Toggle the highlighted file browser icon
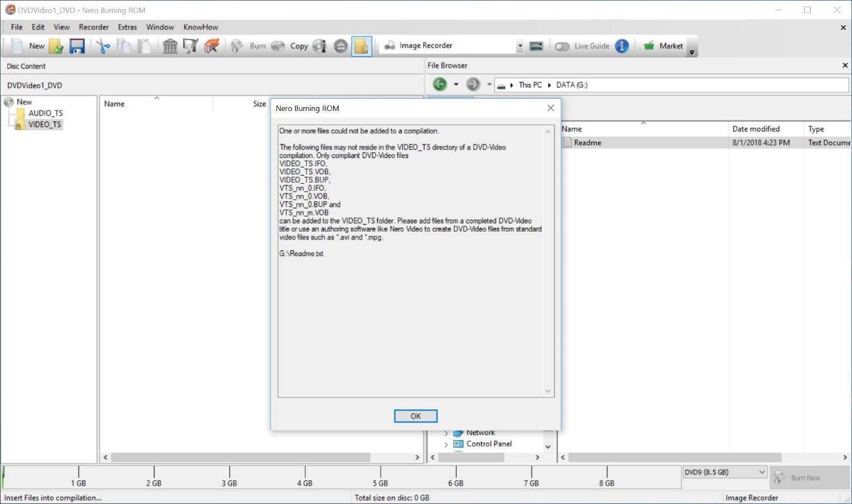This screenshot has width=852, height=504. click(x=362, y=46)
